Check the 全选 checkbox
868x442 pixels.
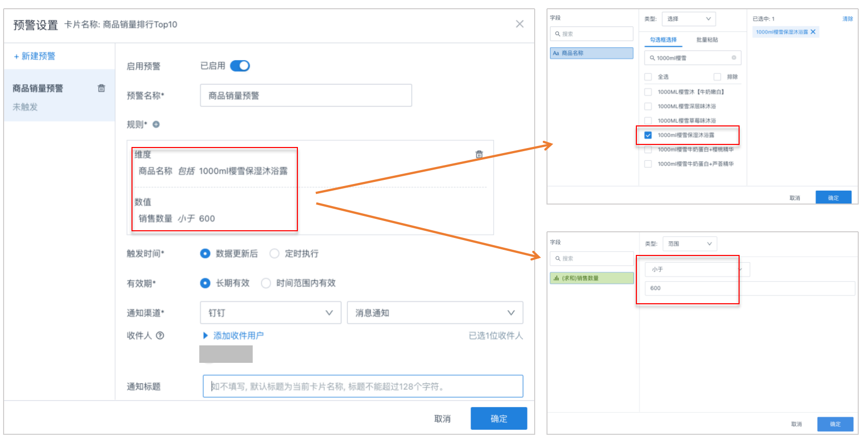tap(648, 77)
